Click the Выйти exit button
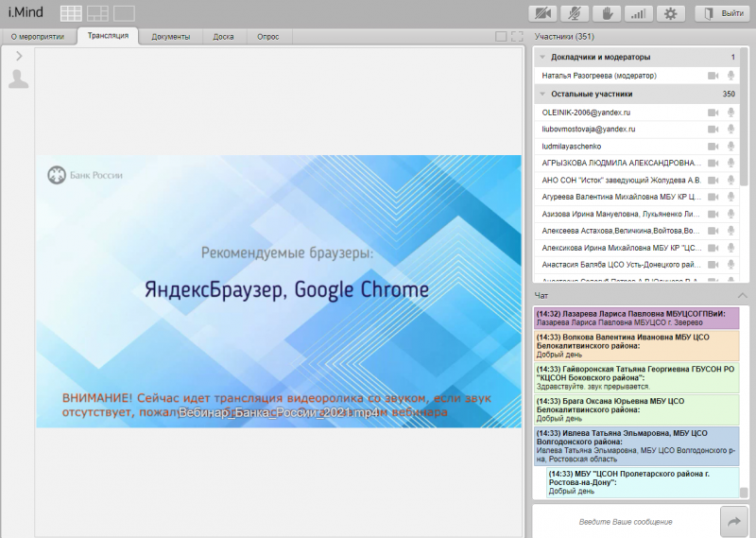The width and height of the screenshot is (756, 538). click(x=722, y=13)
